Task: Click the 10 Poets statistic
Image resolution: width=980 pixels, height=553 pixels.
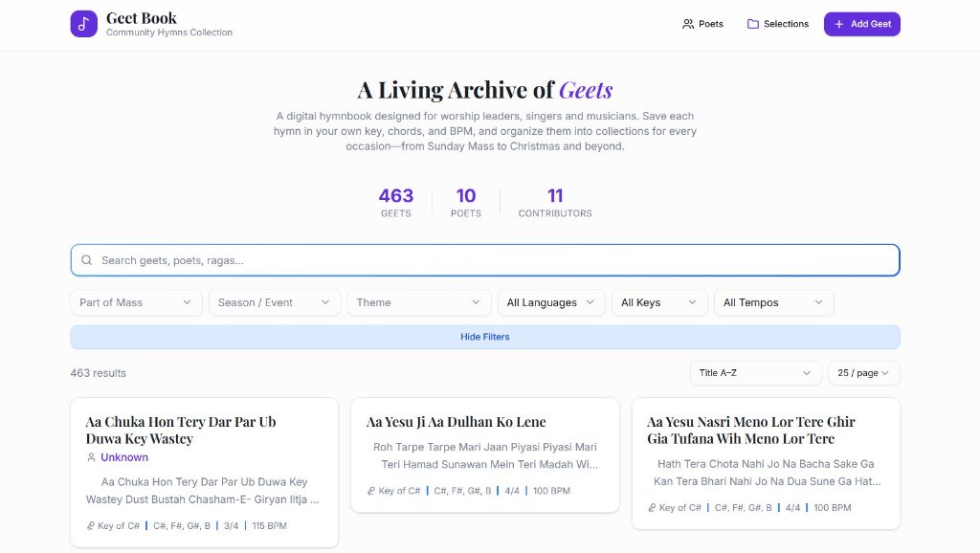Action: [x=466, y=203]
